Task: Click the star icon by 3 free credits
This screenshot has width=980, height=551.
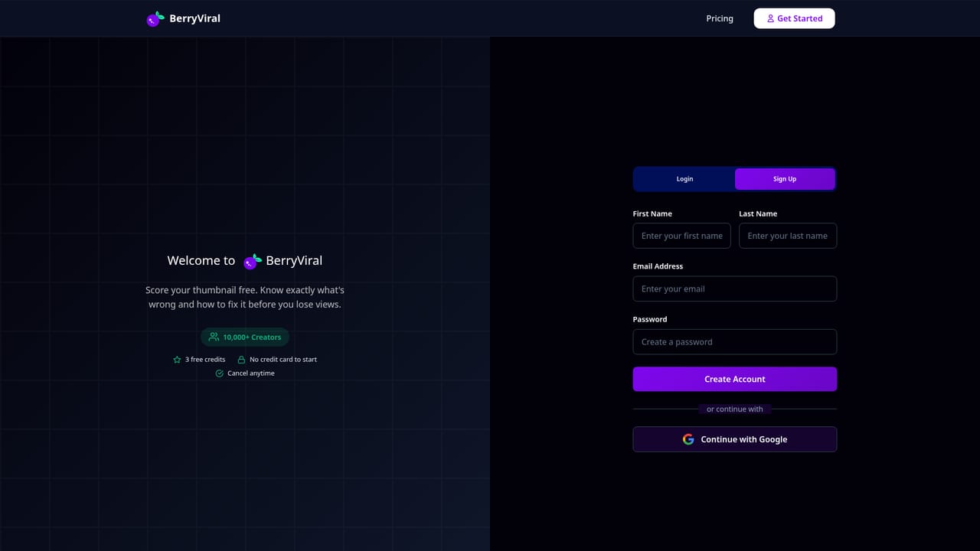Action: click(177, 360)
